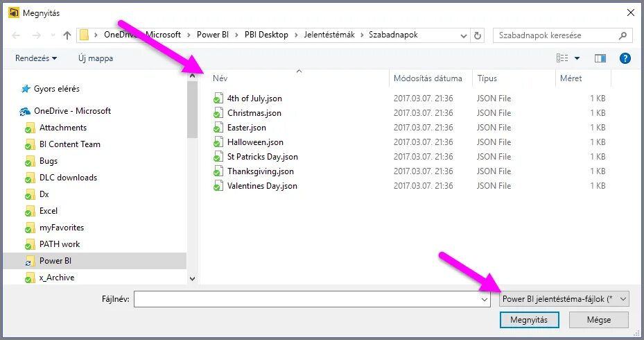Open recent locations dropdown arrow
The image size is (644, 340).
point(53,36)
